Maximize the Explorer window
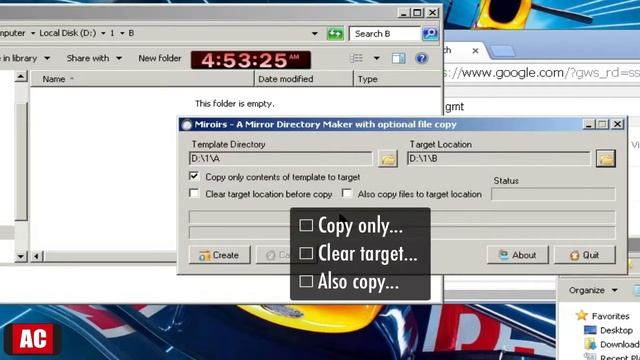 pyautogui.click(x=418, y=13)
